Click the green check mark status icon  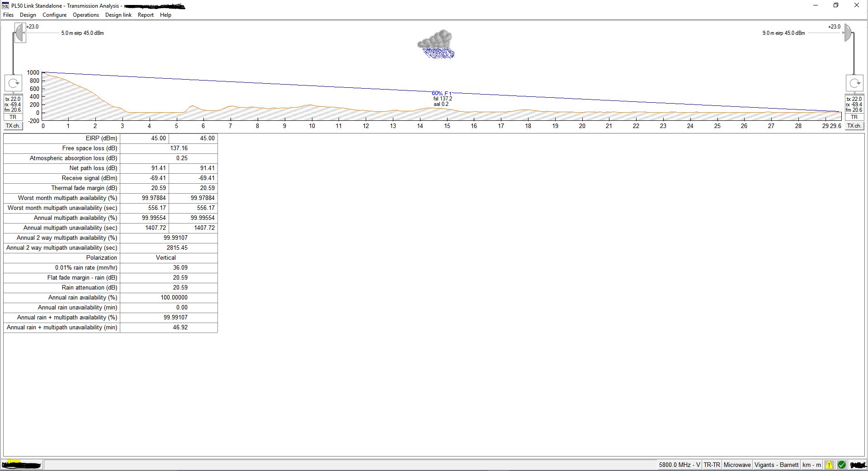(842, 465)
